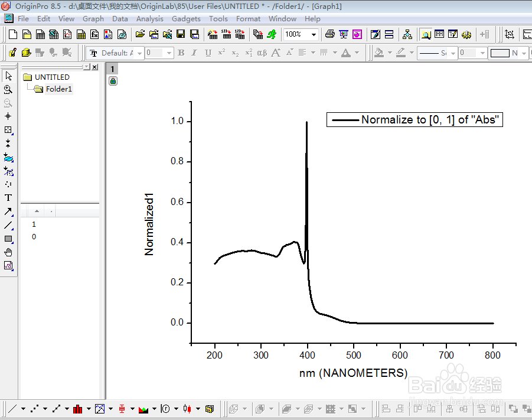The image size is (532, 420).
Task: Click the New Excel toolbar icon
Action: [54, 34]
